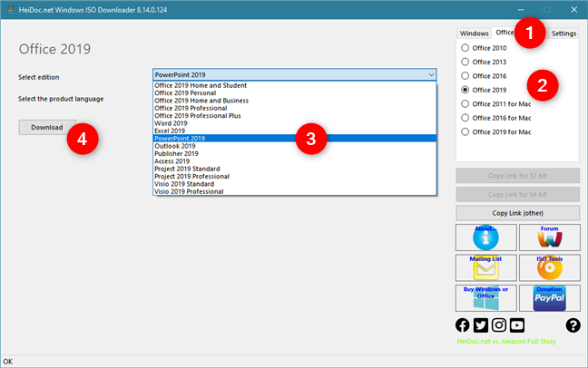Click Copy Link for 32 bit button

[517, 176]
